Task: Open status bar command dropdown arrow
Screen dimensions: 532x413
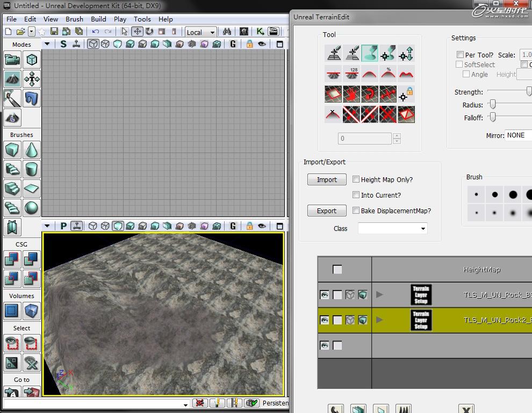Action: 185,404
